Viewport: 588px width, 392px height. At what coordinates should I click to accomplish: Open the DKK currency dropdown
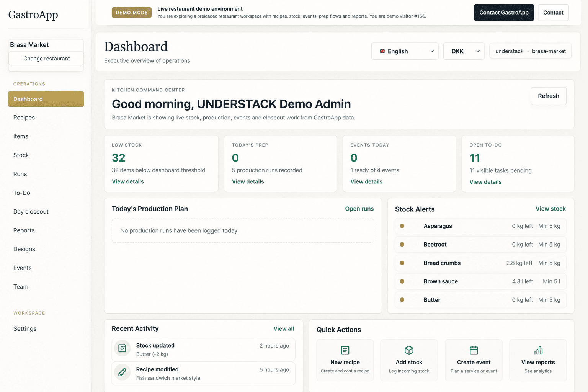pos(464,51)
